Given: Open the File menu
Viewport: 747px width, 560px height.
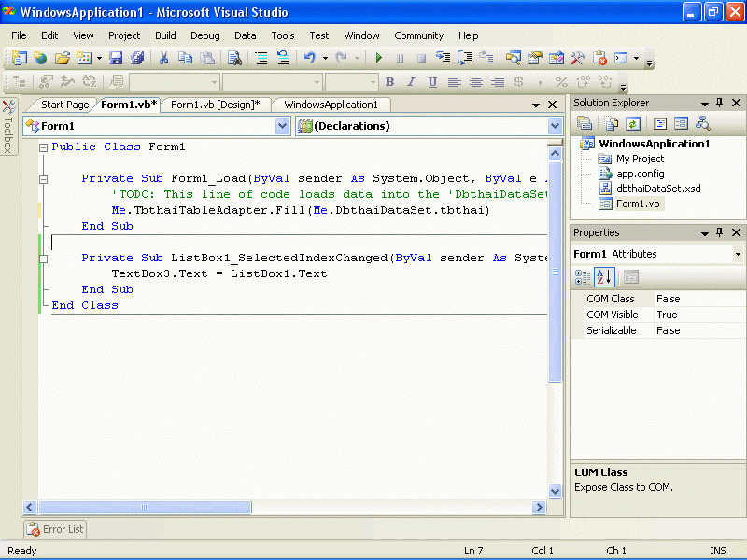Looking at the screenshot, I should point(19,35).
